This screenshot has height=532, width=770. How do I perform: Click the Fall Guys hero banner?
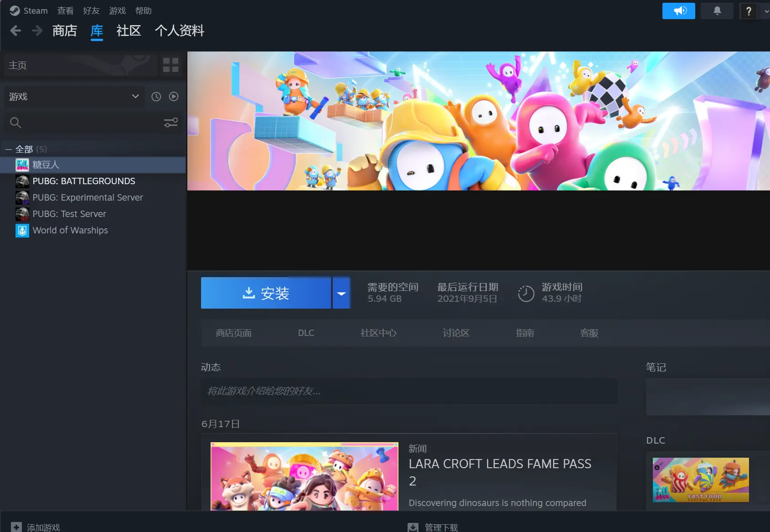479,121
